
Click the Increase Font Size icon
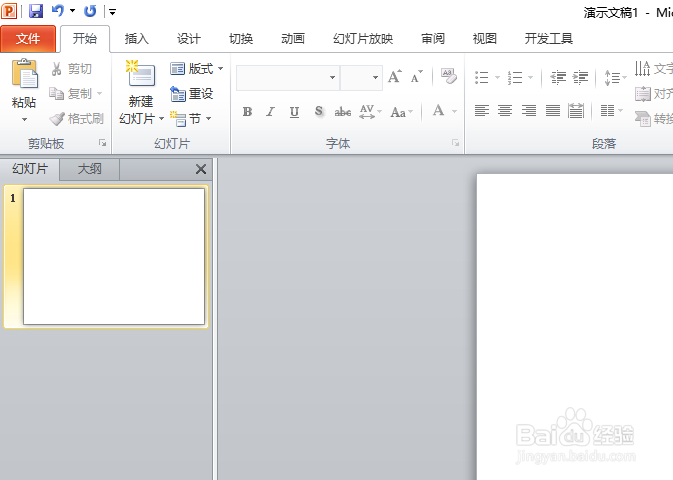pyautogui.click(x=395, y=77)
